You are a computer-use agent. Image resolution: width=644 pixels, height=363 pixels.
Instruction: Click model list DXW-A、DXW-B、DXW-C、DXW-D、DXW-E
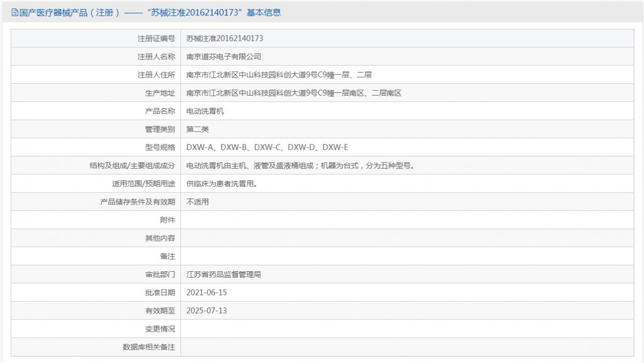point(267,148)
